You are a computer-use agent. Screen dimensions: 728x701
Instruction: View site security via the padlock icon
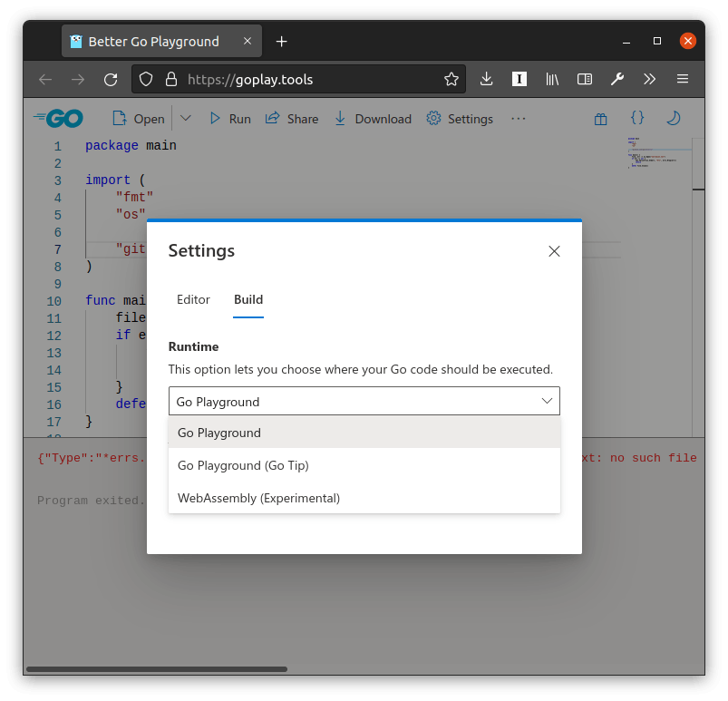coord(171,79)
